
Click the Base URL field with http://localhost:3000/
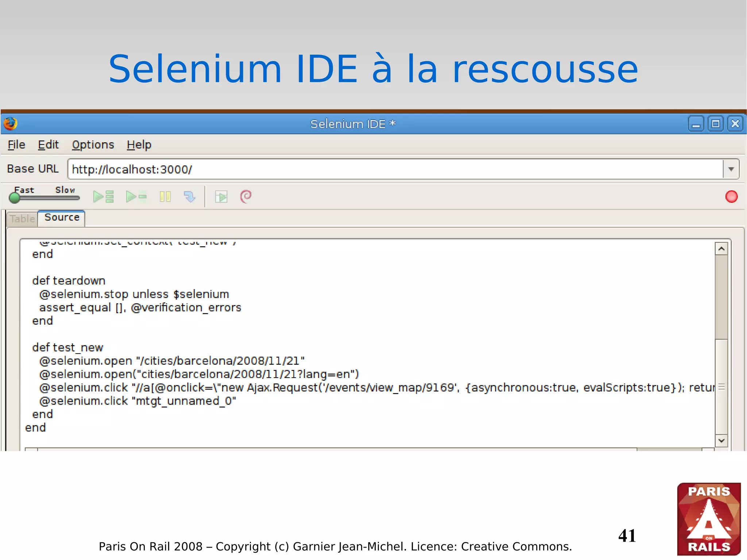(x=395, y=169)
